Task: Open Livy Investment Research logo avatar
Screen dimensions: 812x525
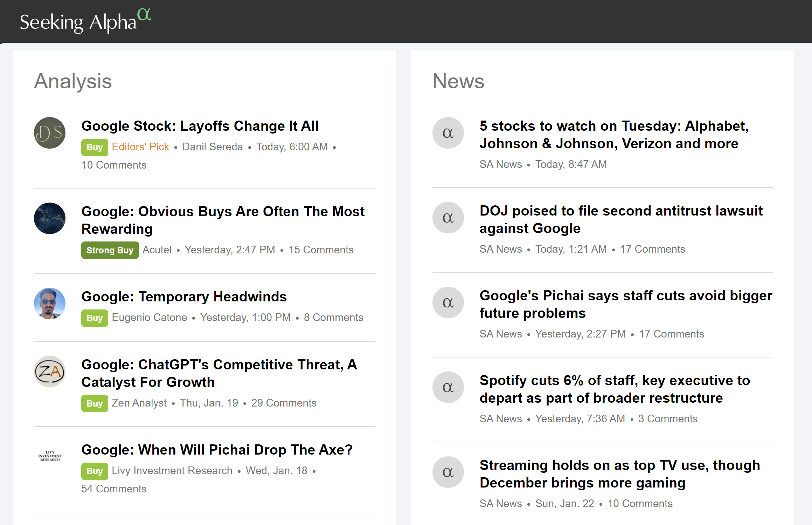Action: click(50, 456)
